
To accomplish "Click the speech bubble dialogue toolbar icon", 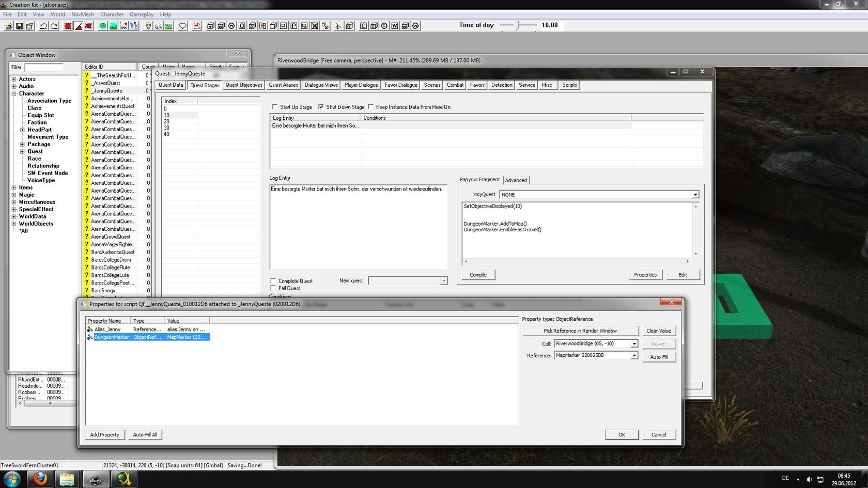I will pyautogui.click(x=182, y=26).
